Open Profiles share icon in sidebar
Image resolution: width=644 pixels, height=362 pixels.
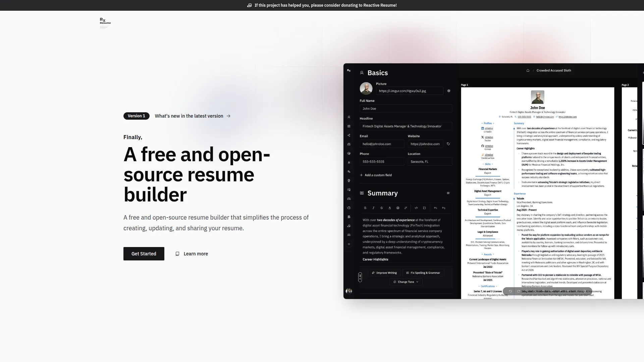coord(349,135)
